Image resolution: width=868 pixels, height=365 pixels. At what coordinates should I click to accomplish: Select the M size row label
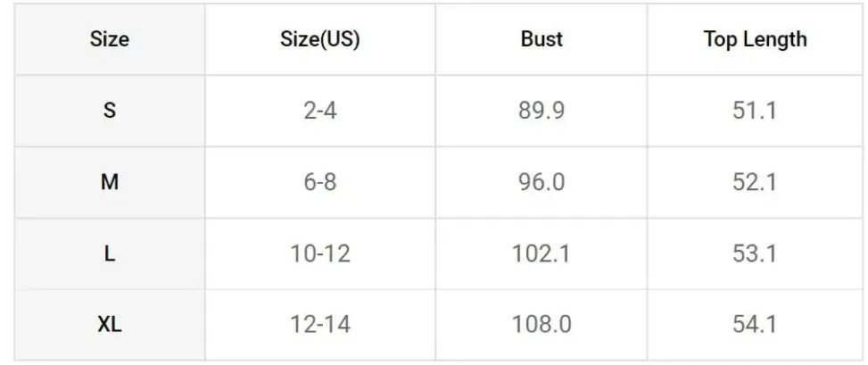110,182
